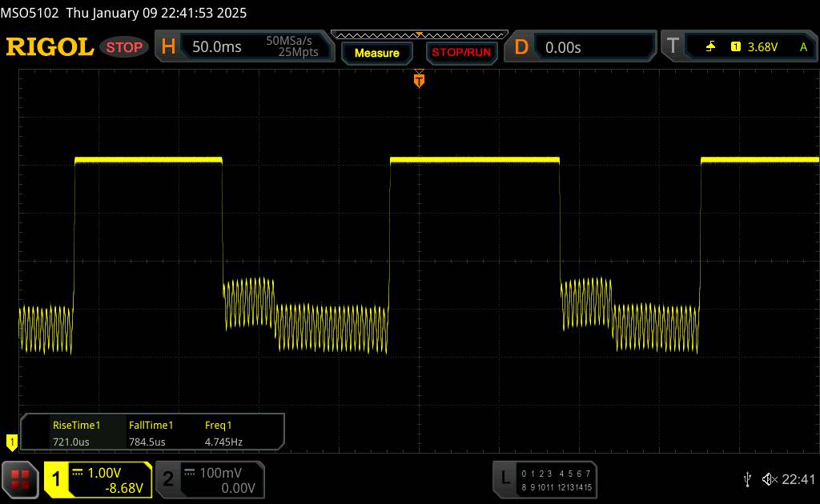
Task: Click the trigger source channel 1 badge
Action: (735, 47)
